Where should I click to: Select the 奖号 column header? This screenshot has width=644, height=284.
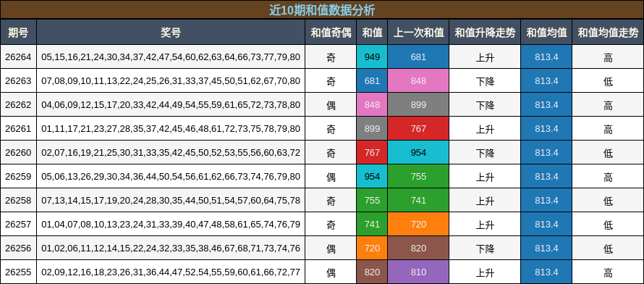171,32
